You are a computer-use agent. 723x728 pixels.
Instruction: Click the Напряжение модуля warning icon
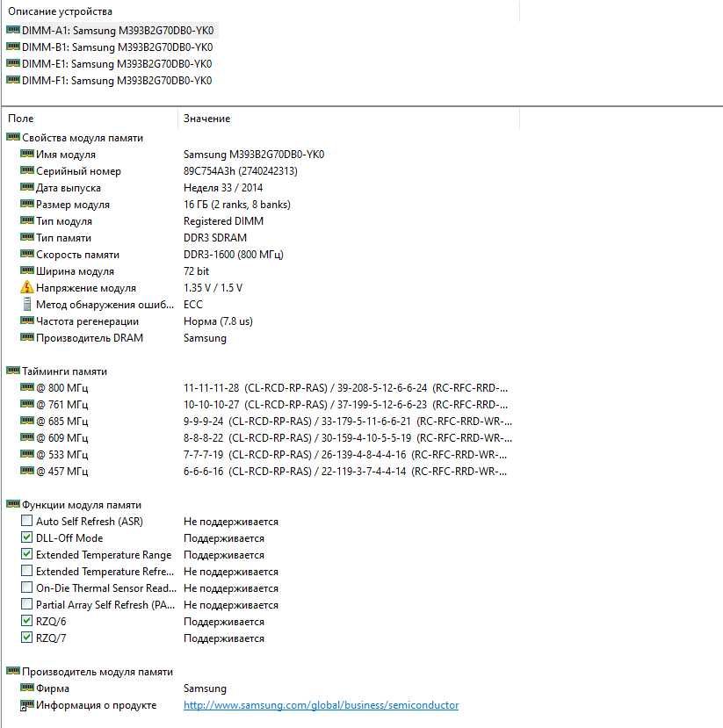(27, 287)
